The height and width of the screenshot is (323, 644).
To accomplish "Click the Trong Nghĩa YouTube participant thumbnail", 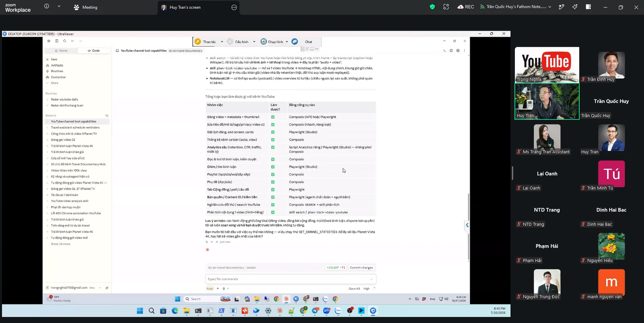I will pyautogui.click(x=547, y=65).
